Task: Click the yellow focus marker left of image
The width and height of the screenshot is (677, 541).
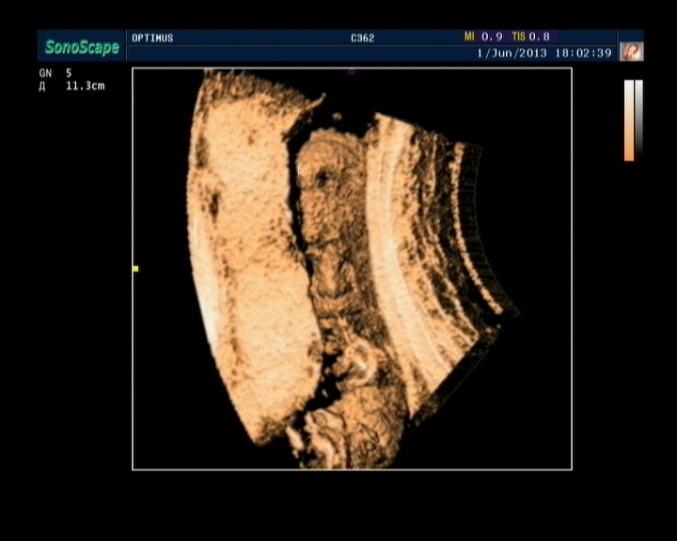Action: [135, 268]
